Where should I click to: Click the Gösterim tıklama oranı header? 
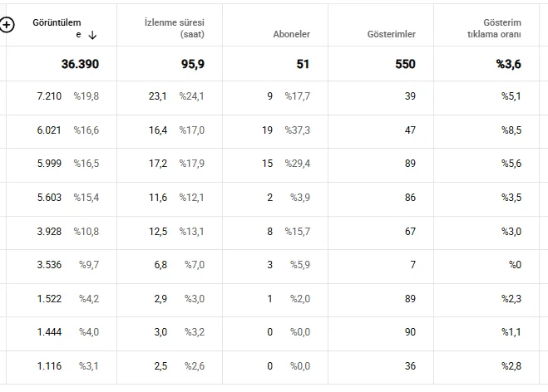click(x=494, y=28)
